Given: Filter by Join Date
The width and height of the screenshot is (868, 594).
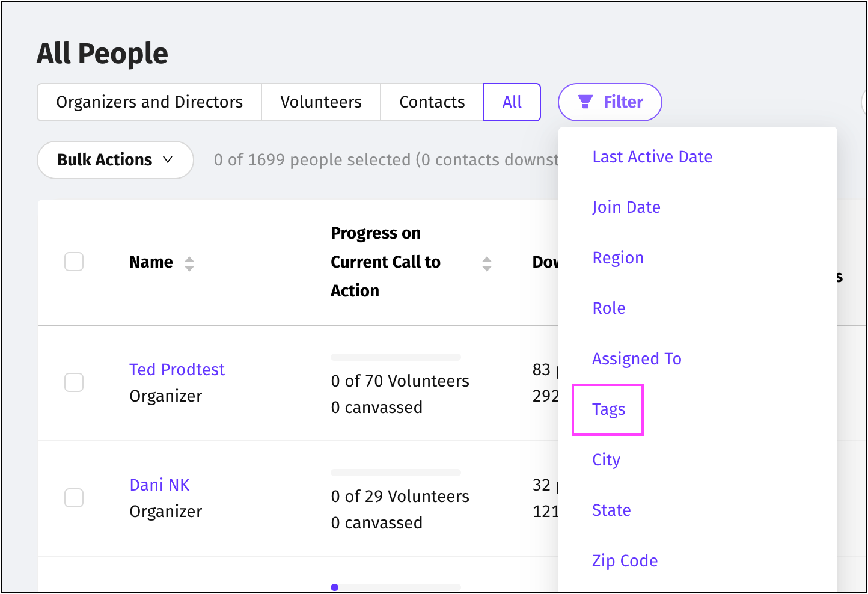Looking at the screenshot, I should click(626, 207).
